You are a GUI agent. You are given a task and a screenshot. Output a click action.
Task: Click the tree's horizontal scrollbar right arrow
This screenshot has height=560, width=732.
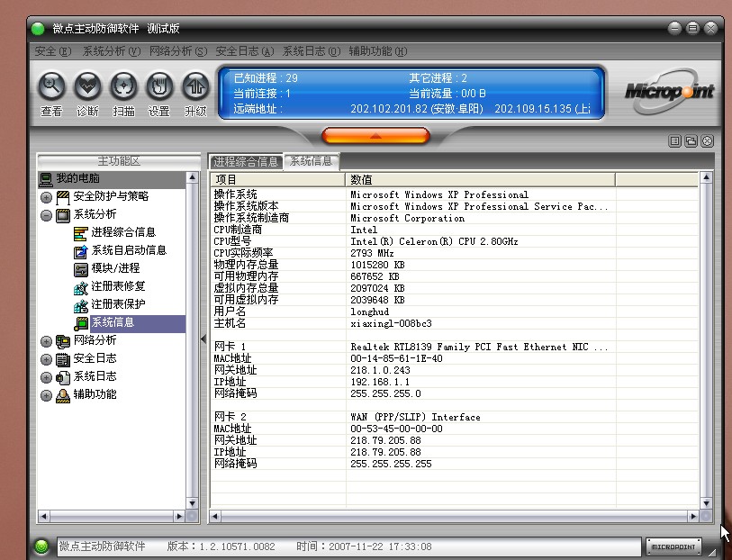[x=179, y=516]
